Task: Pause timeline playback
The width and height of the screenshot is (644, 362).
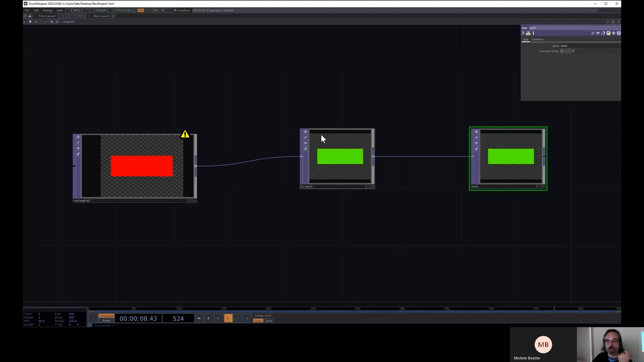Action: 208,318
